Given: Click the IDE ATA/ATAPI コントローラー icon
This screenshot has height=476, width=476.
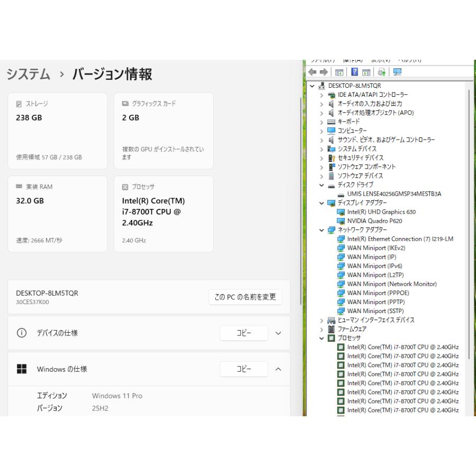Looking at the screenshot, I should pos(331,95).
